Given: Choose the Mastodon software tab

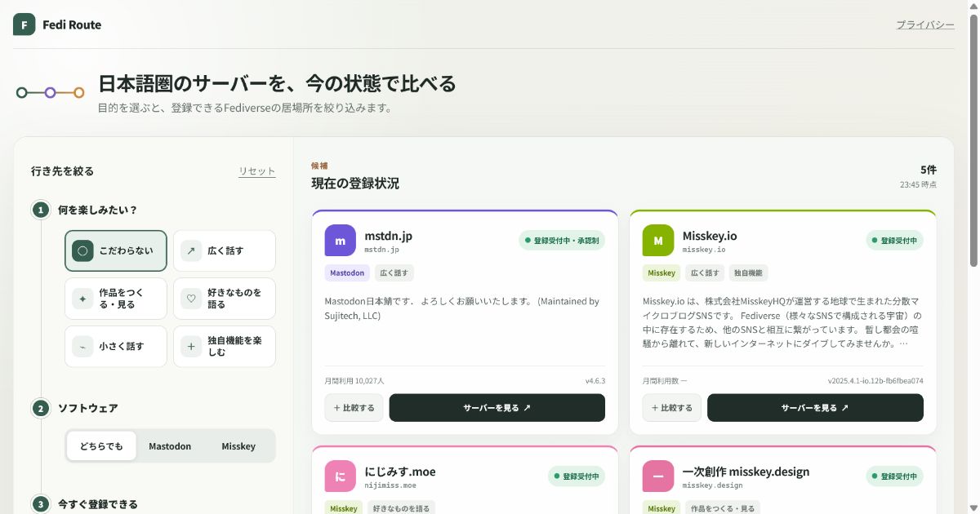Looking at the screenshot, I should pos(170,446).
